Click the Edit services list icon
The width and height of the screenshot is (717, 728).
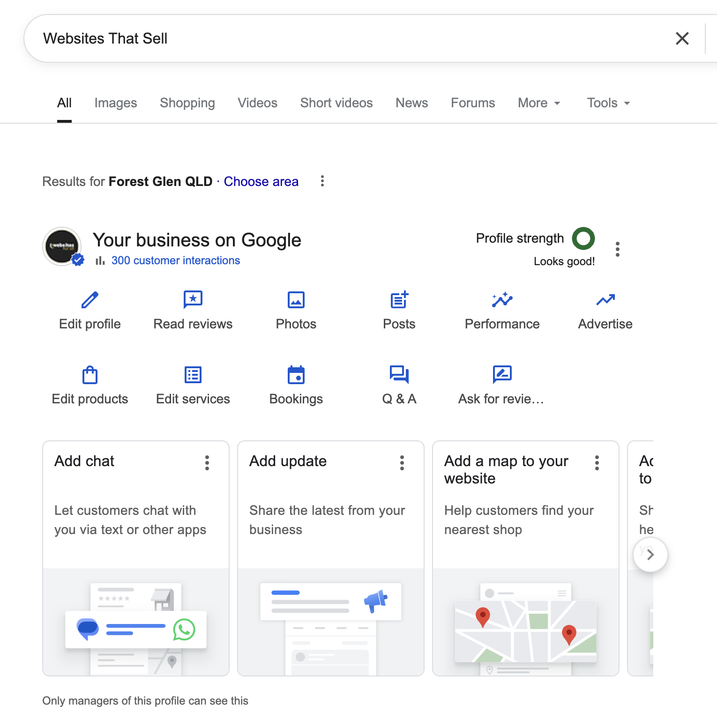[x=193, y=375]
